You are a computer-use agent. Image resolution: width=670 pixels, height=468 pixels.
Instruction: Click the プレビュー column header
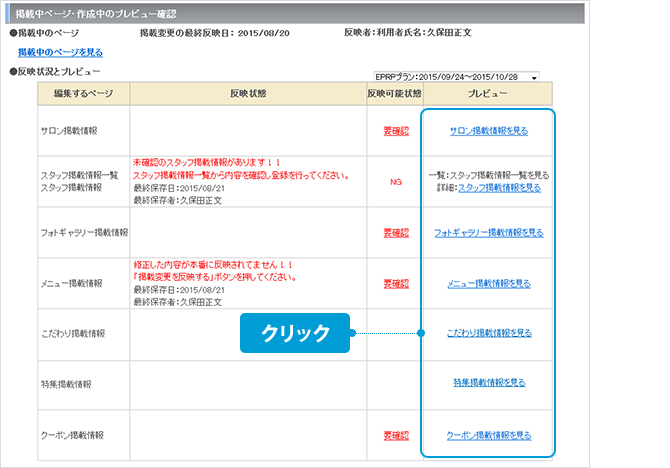click(x=488, y=94)
